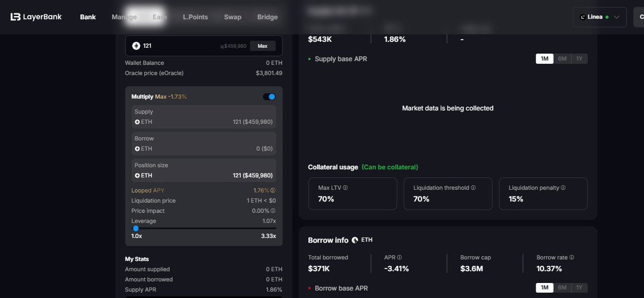Open the L.Points nav tab
The width and height of the screenshot is (644, 298).
tap(195, 17)
